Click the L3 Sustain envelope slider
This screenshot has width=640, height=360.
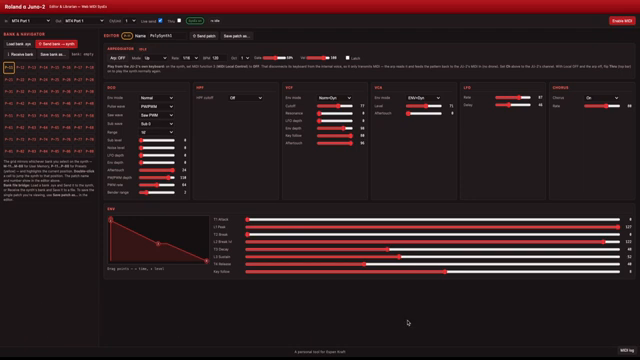433,257
